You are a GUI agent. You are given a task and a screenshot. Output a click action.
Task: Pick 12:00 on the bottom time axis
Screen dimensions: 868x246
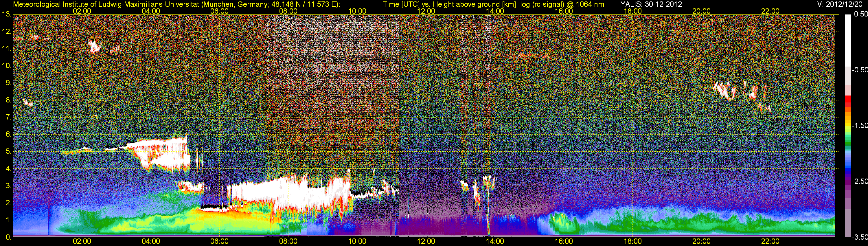pyautogui.click(x=426, y=242)
